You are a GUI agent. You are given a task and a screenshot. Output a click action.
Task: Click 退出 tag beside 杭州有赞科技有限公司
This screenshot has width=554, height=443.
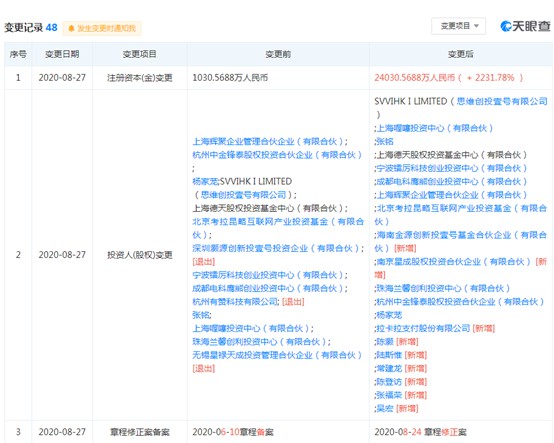click(293, 302)
